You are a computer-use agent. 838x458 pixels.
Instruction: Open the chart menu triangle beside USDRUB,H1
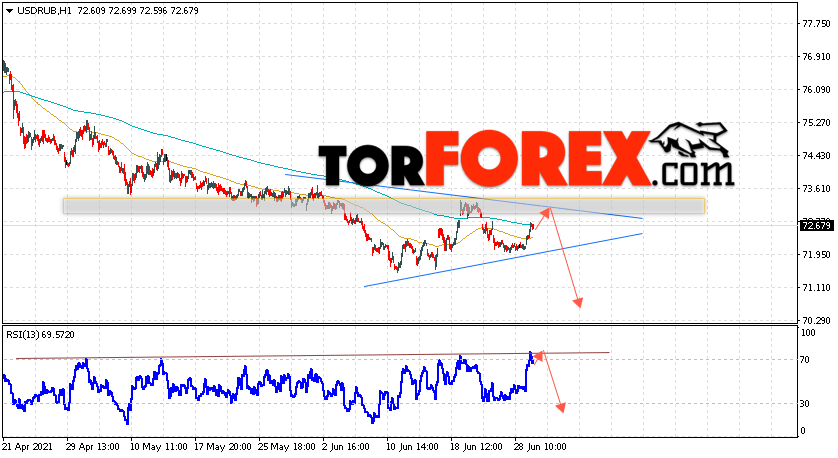coord(10,11)
